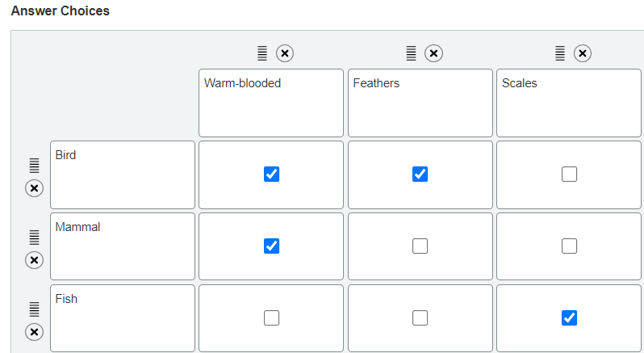Click the drag handle above the Feathers column
The image size is (644, 353).
[x=411, y=53]
